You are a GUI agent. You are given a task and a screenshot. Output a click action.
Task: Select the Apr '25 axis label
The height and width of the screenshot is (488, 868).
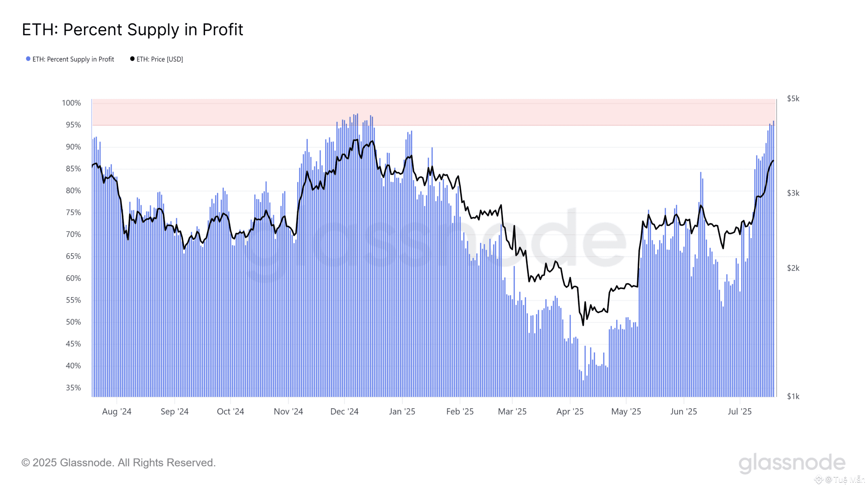pyautogui.click(x=570, y=411)
